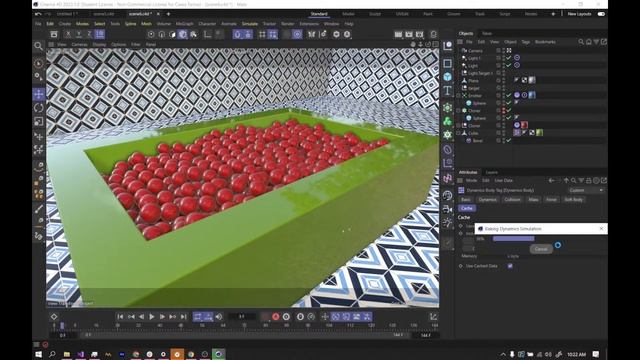Open the Dynamics tab button
This screenshot has width=640, height=360.
point(487,200)
